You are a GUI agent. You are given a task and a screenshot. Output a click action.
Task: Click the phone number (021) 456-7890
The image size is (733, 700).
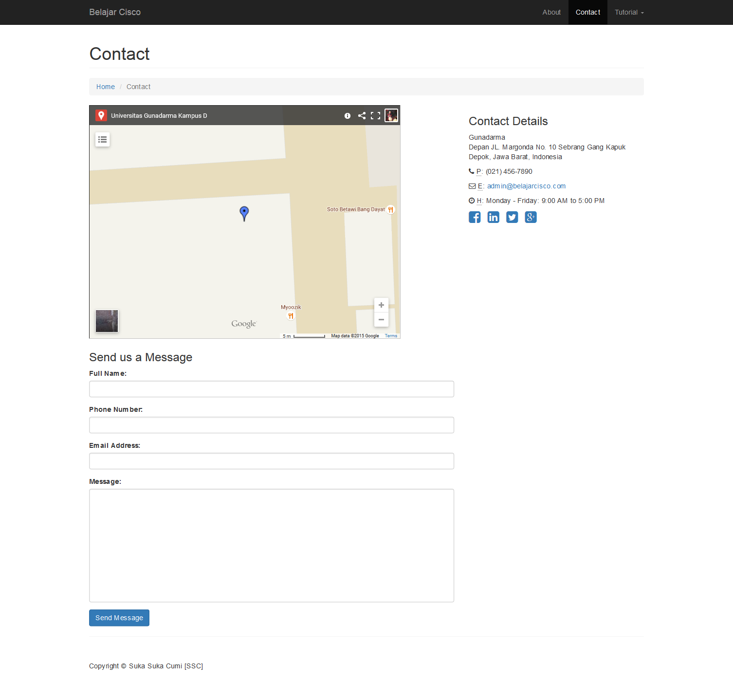click(509, 171)
